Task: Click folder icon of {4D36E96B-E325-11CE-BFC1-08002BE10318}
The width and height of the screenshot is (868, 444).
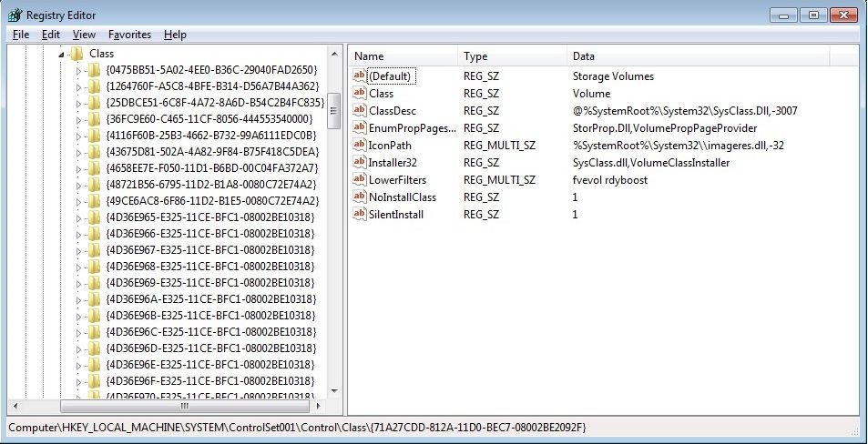Action: pyautogui.click(x=94, y=316)
